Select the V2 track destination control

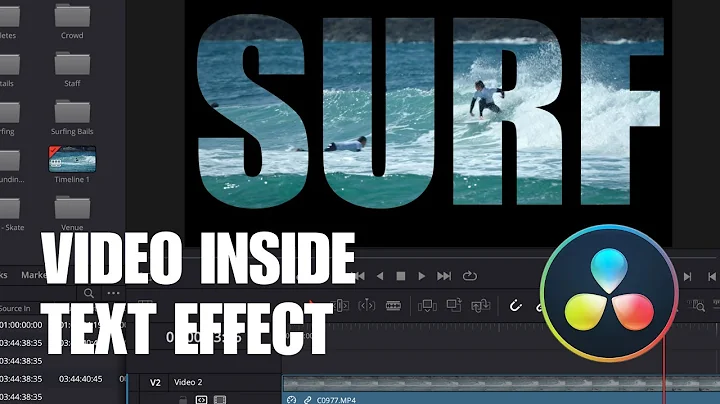[x=155, y=382]
